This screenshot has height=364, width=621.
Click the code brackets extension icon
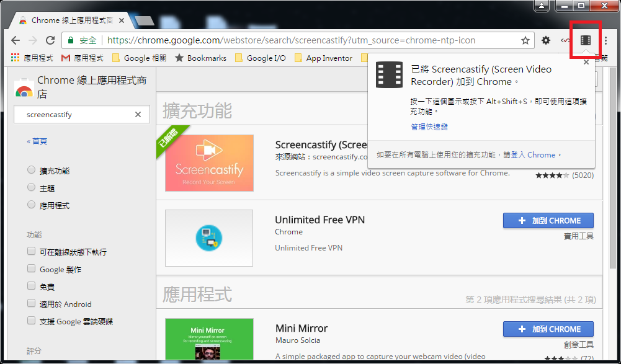[565, 40]
